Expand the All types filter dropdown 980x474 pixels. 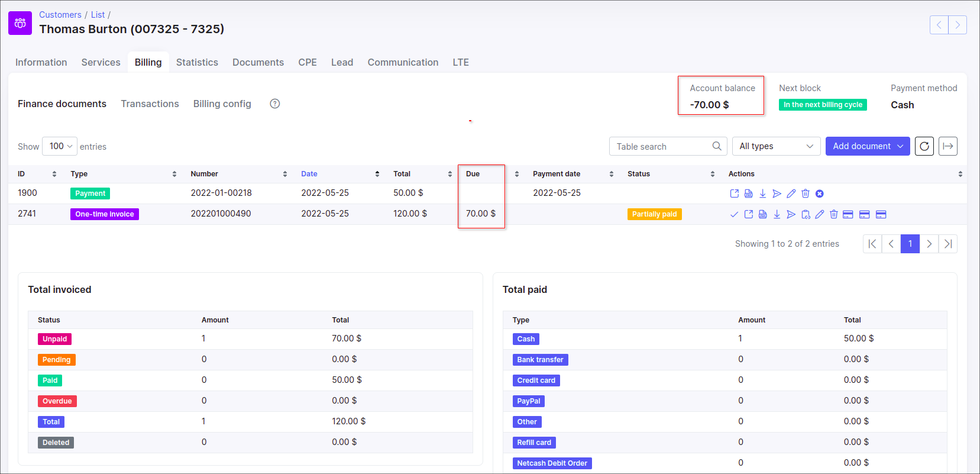tap(775, 146)
